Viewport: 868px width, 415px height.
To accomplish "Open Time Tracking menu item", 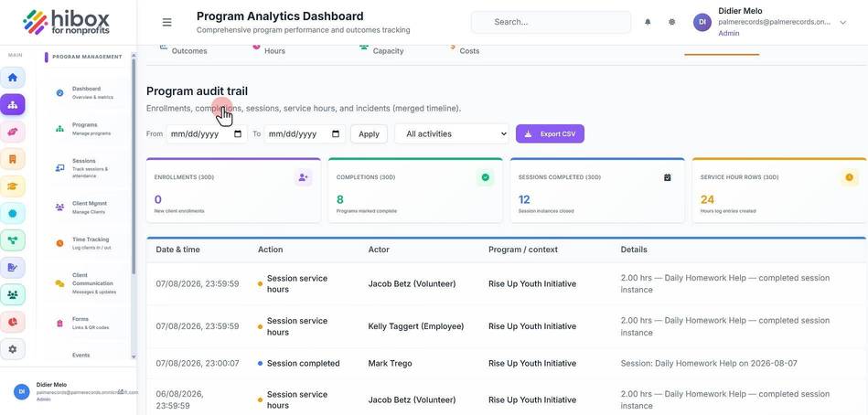I will coord(88,243).
